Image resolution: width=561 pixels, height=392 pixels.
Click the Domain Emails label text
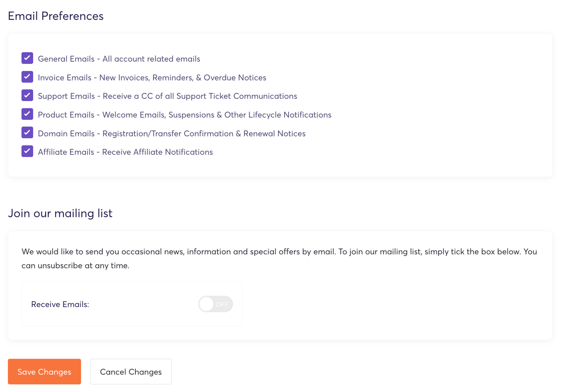click(171, 133)
